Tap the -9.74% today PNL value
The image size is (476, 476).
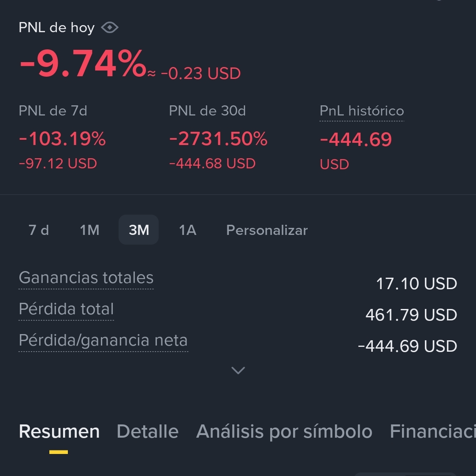(x=82, y=64)
